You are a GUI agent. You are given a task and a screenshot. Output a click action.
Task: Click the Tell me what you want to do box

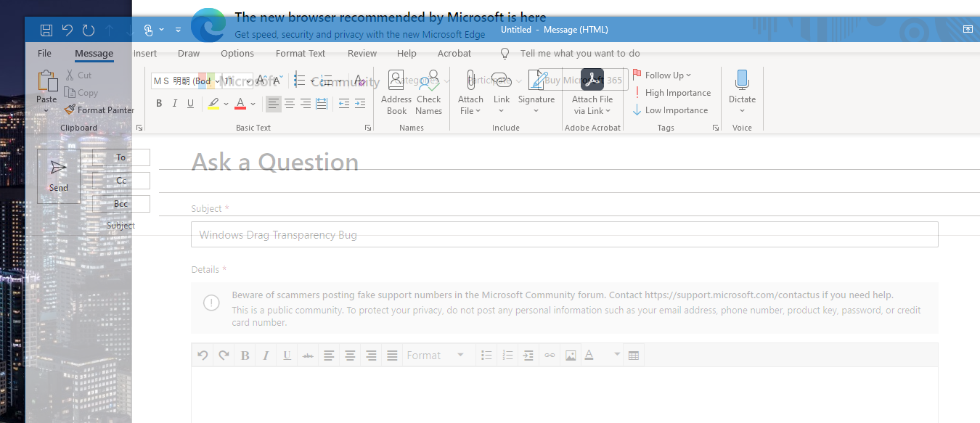579,53
